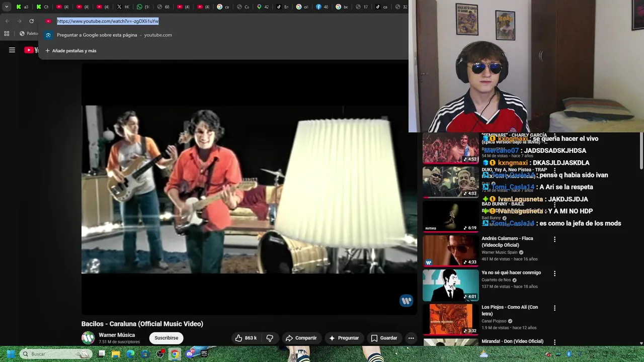The height and width of the screenshot is (362, 644).
Task: Open 'Andrés Calamaro - Flaca (Videoclip Oficial)' title
Action: click(x=507, y=242)
